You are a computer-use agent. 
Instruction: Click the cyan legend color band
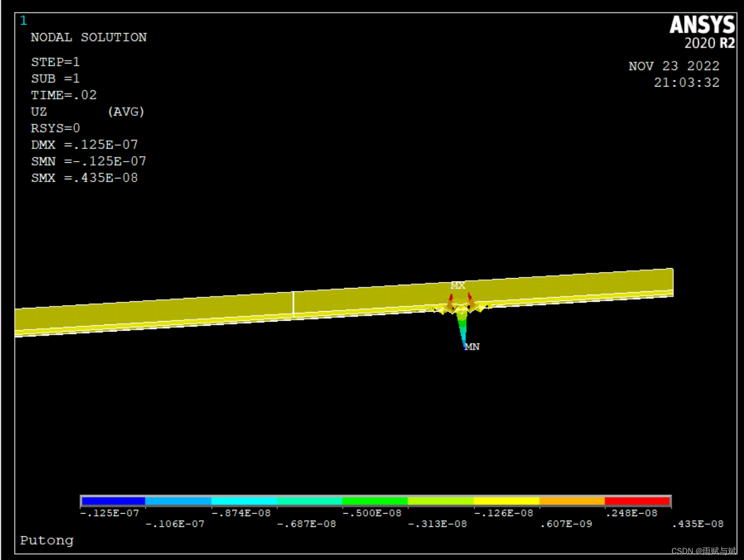click(244, 501)
